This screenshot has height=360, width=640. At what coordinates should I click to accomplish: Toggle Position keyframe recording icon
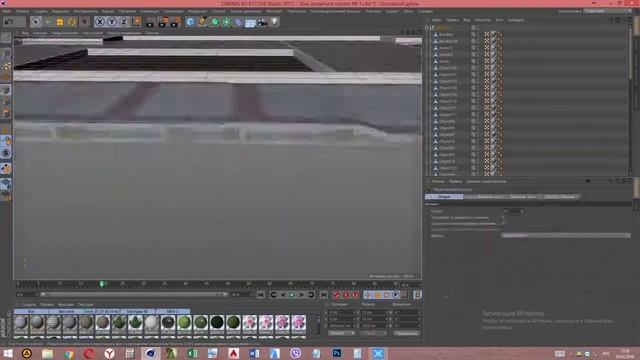[368, 295]
